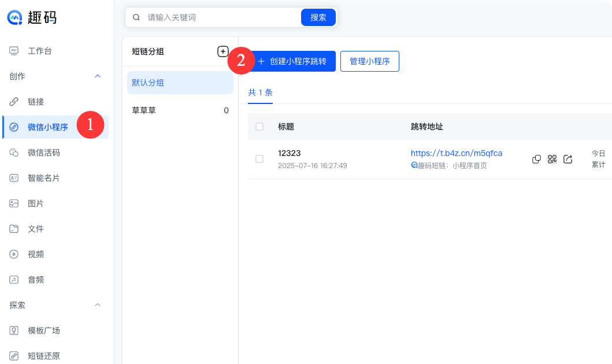This screenshot has height=364, width=612.
Task: Select the 草草草 group
Action: pyautogui.click(x=180, y=110)
